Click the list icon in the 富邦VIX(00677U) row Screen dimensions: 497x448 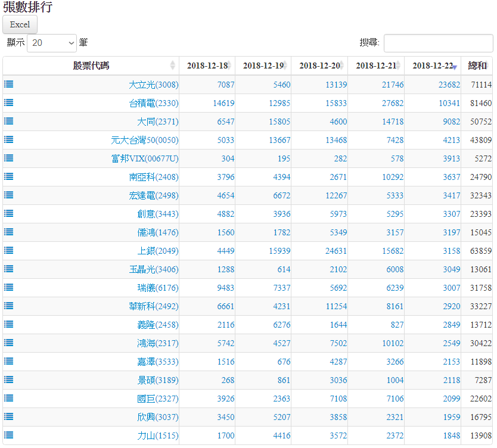(9, 158)
